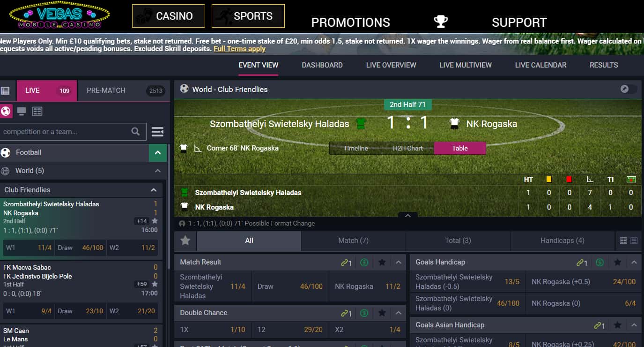644x347 pixels.
Task: Toggle the compass switch in event header
Action: coord(629,89)
